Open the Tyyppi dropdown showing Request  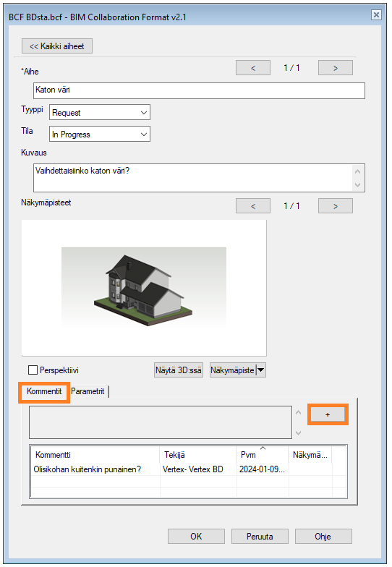pos(100,113)
